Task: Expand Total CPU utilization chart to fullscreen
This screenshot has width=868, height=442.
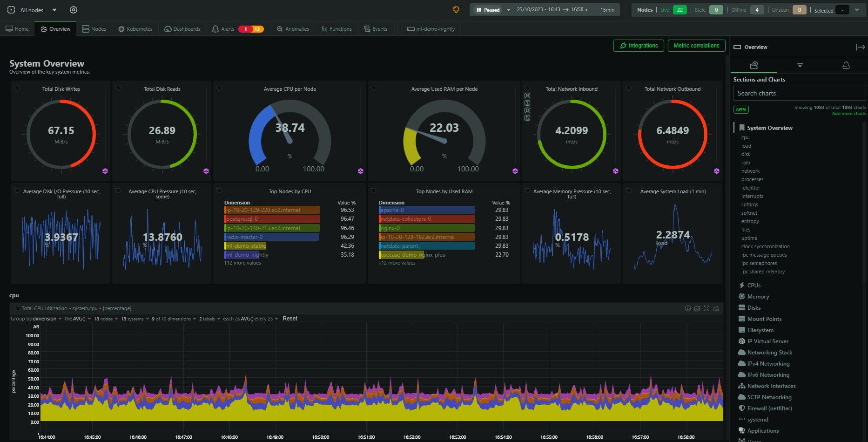Action: tap(706, 308)
